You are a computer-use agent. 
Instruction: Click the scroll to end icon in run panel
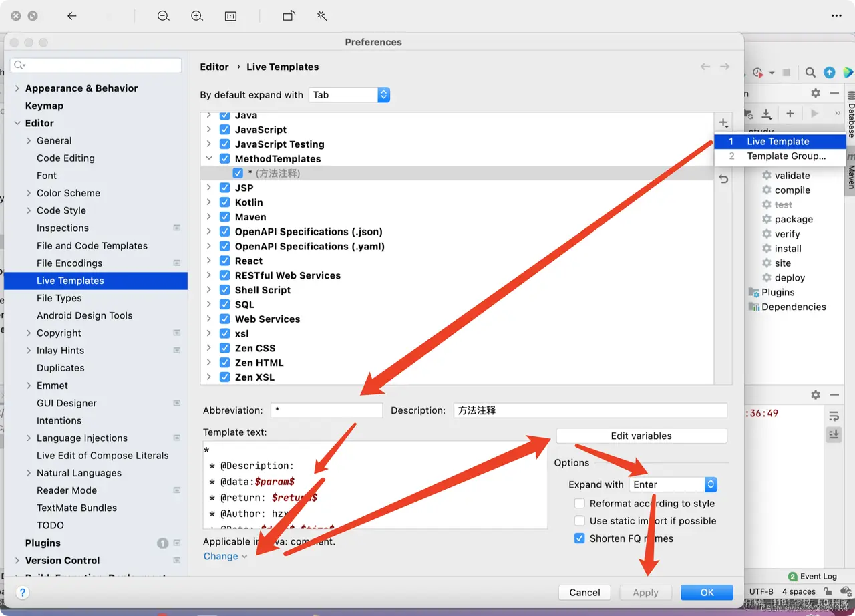834,435
